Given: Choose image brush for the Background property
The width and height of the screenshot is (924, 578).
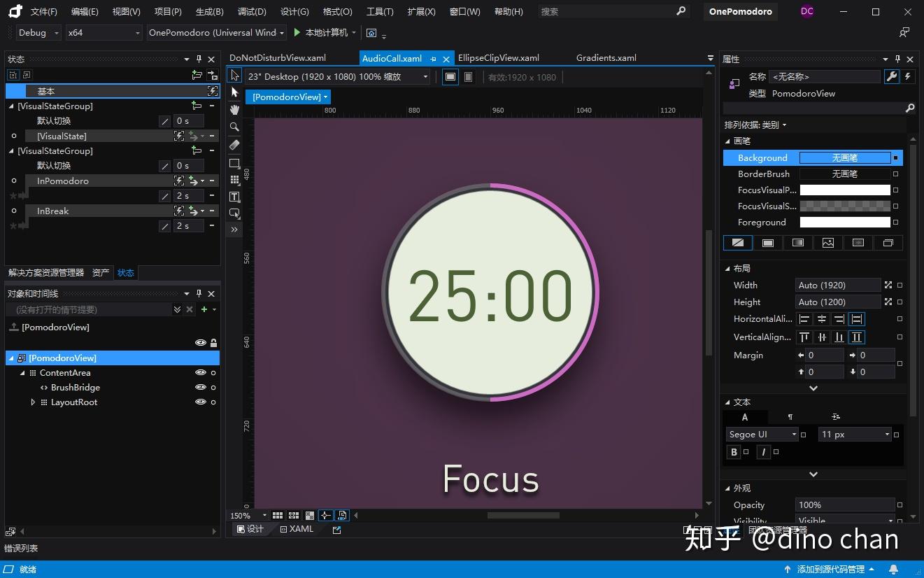Looking at the screenshot, I should (828, 242).
